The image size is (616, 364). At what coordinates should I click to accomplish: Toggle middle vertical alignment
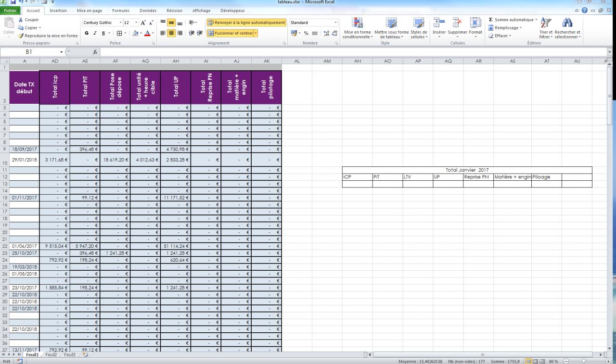(x=171, y=23)
